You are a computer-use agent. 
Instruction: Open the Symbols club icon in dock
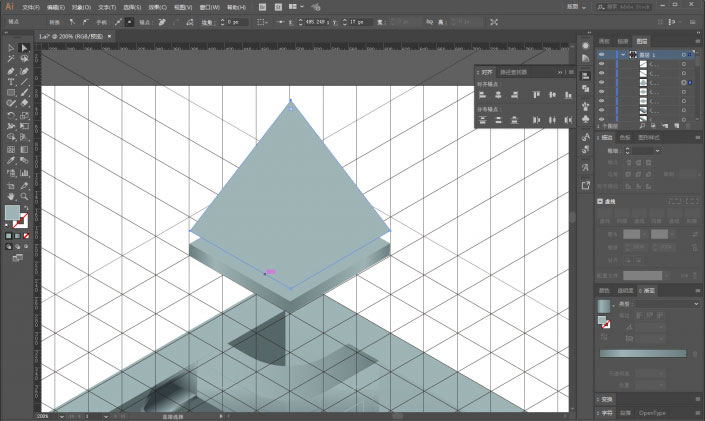click(x=585, y=119)
